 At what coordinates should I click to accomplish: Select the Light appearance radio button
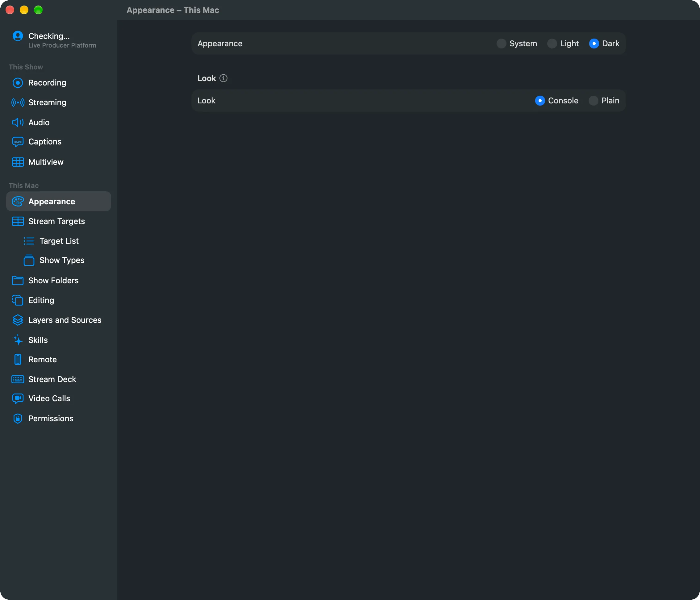[x=552, y=44]
